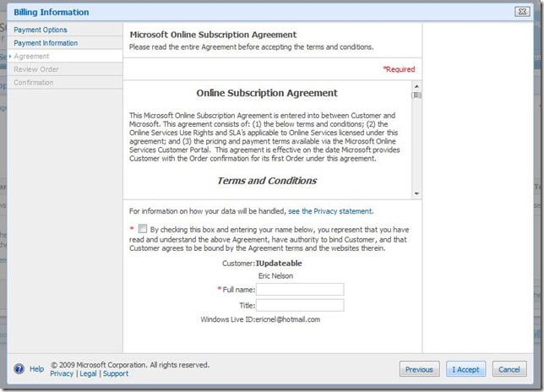The height and width of the screenshot is (392, 544).
Task: Click the agreement scrollbar up arrow
Action: tap(416, 86)
